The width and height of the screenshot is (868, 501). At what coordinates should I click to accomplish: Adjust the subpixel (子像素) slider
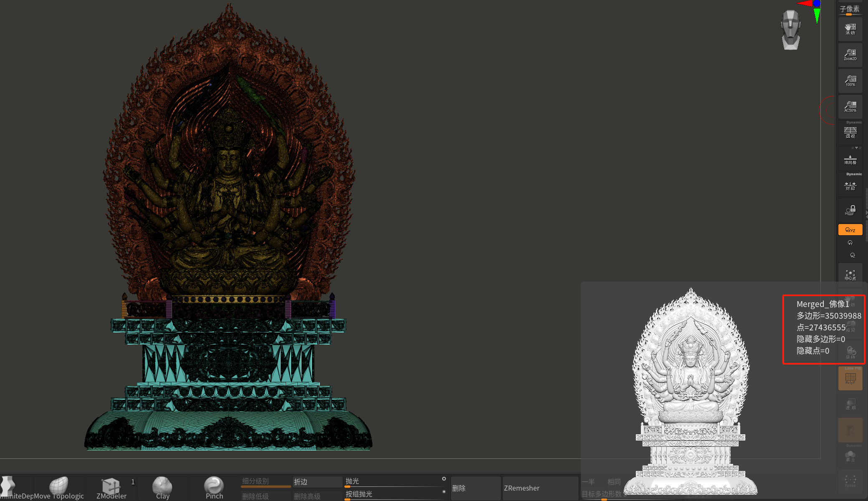[x=850, y=10]
